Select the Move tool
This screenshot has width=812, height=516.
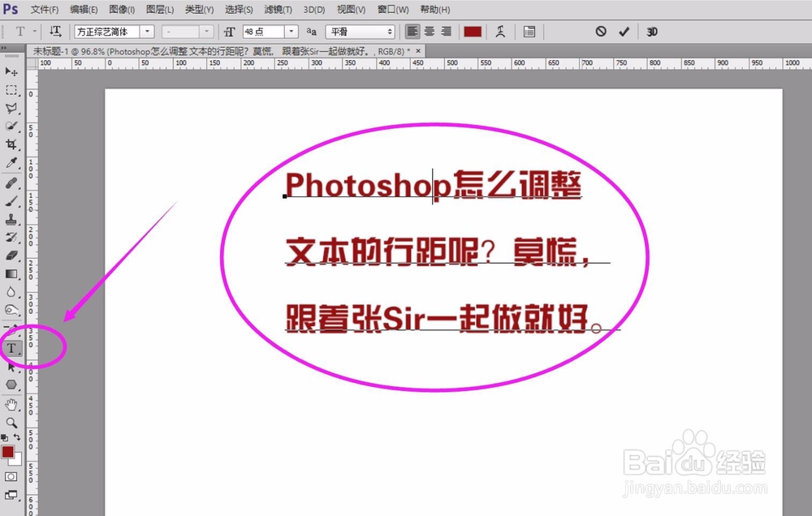[11, 71]
